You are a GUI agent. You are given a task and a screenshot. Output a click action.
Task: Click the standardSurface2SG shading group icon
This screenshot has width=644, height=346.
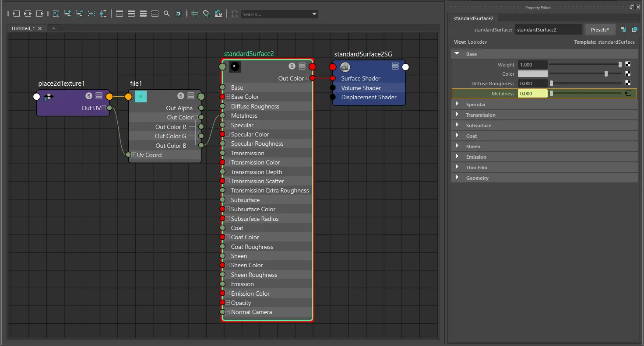coord(345,67)
